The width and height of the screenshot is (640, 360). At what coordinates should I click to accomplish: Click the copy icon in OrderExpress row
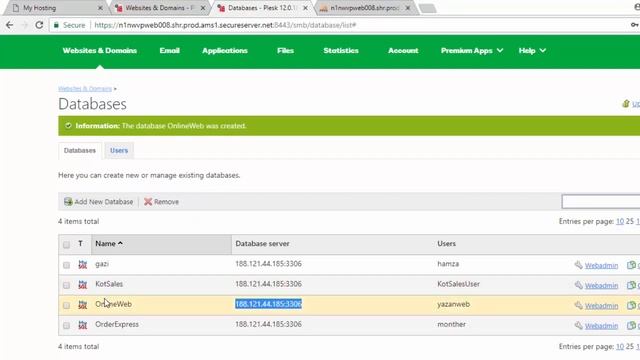pyautogui.click(x=631, y=325)
